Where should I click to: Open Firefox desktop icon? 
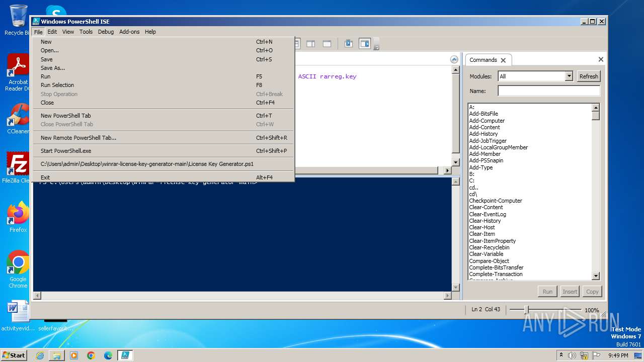[18, 217]
